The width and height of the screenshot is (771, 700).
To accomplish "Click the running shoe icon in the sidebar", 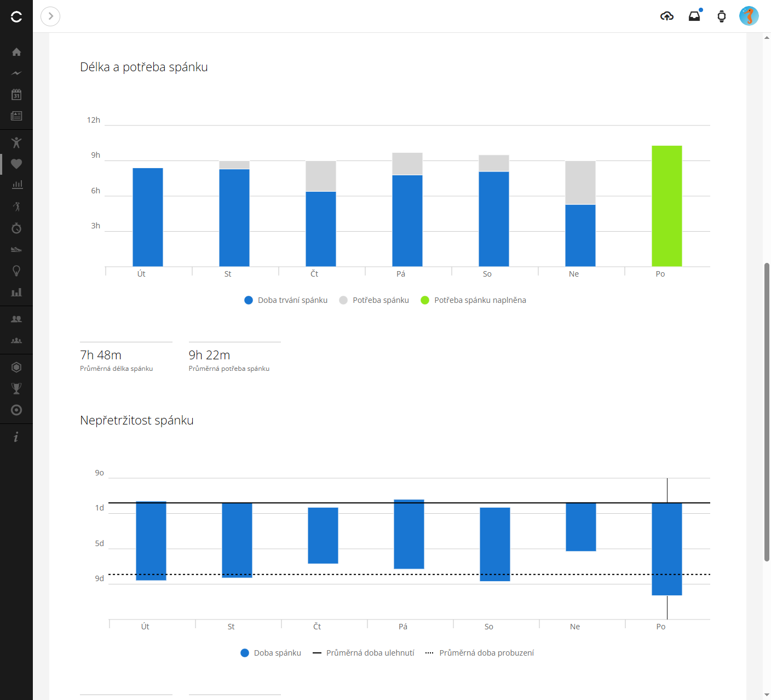I will [16, 249].
